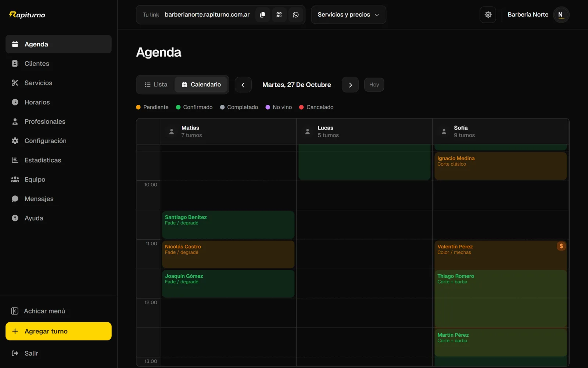The height and width of the screenshot is (368, 588).
Task: Click the Agregar turno button
Action: click(58, 331)
